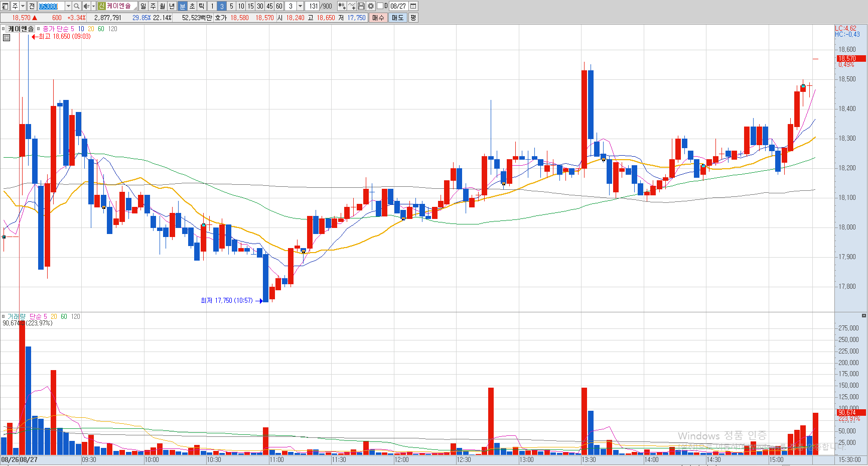The image size is (868, 466).
Task: Click the small square beside 종가 단순 legend
Action: pyautogui.click(x=39, y=29)
